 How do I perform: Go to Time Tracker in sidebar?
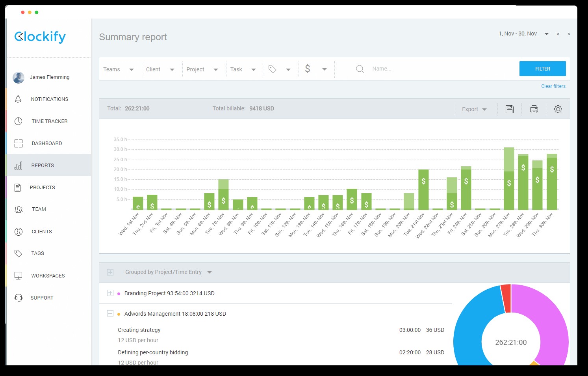(49, 121)
